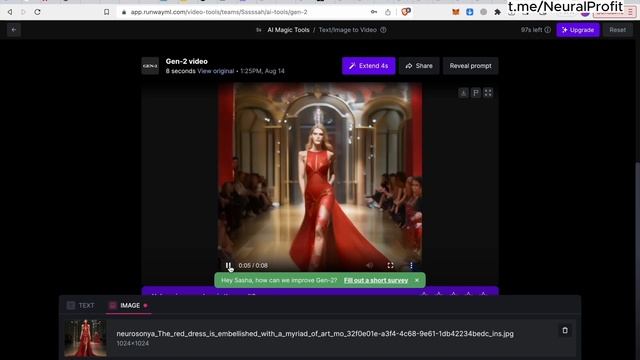Dismiss the survey banner with the X
Image resolution: width=640 pixels, height=360 pixels.
point(417,280)
